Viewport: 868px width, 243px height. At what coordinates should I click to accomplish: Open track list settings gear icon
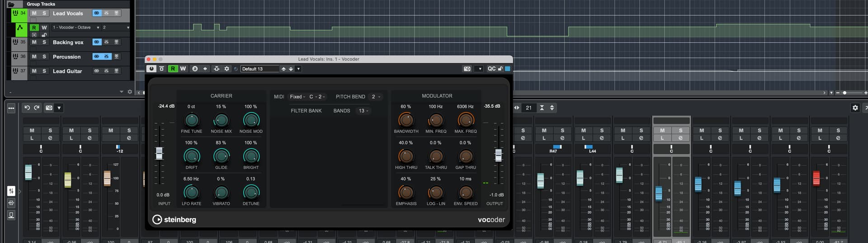(130, 92)
